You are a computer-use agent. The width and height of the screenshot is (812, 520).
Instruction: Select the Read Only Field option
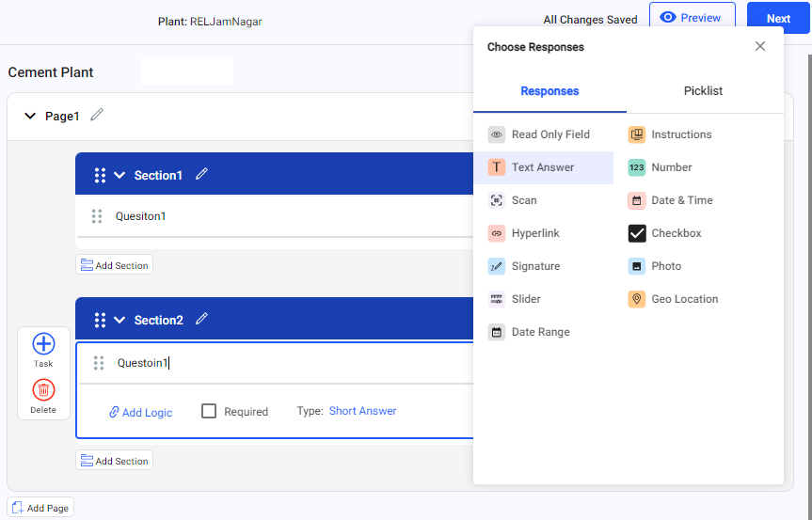549,134
